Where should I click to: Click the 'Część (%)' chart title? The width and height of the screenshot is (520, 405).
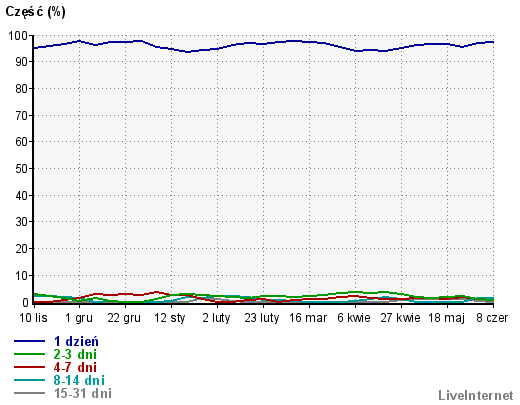(35, 12)
